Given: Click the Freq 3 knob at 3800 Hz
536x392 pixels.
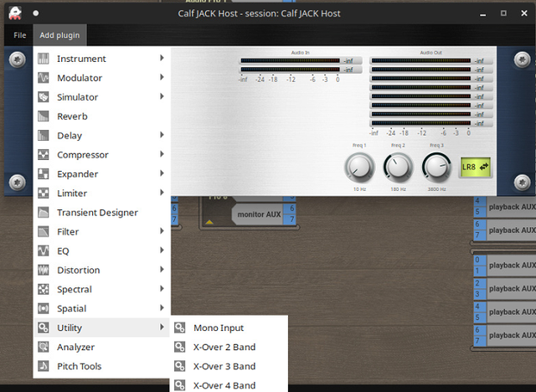Looking at the screenshot, I should pos(436,168).
